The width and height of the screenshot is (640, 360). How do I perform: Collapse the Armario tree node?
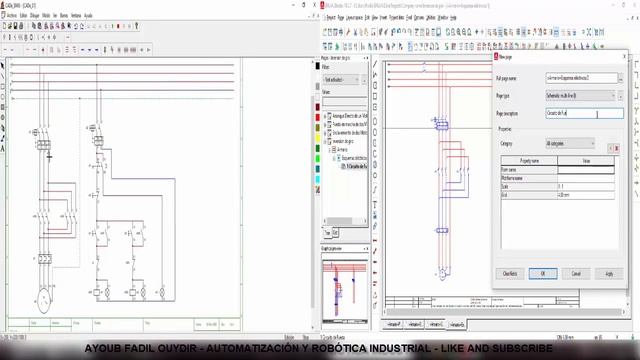pyautogui.click(x=329, y=150)
